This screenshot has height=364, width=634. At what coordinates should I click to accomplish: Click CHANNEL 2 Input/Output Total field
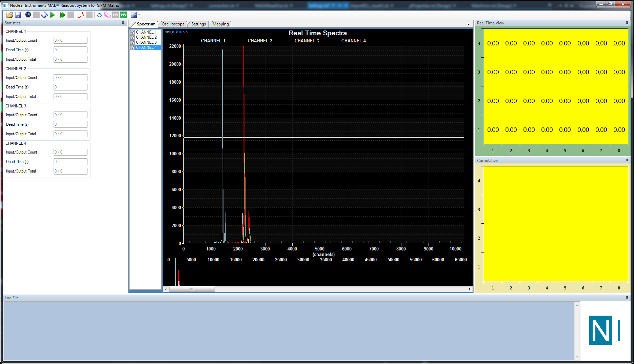coord(70,97)
